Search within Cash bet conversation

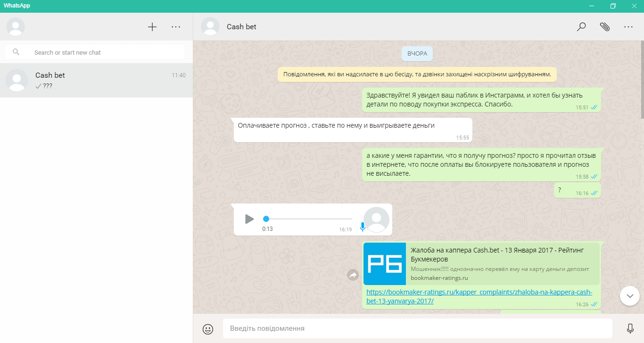click(581, 27)
